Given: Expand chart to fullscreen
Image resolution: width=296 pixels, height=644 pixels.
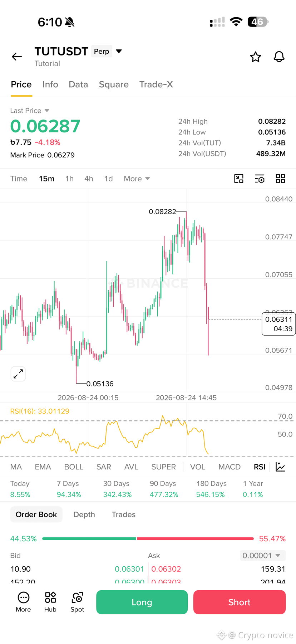Looking at the screenshot, I should [x=18, y=374].
